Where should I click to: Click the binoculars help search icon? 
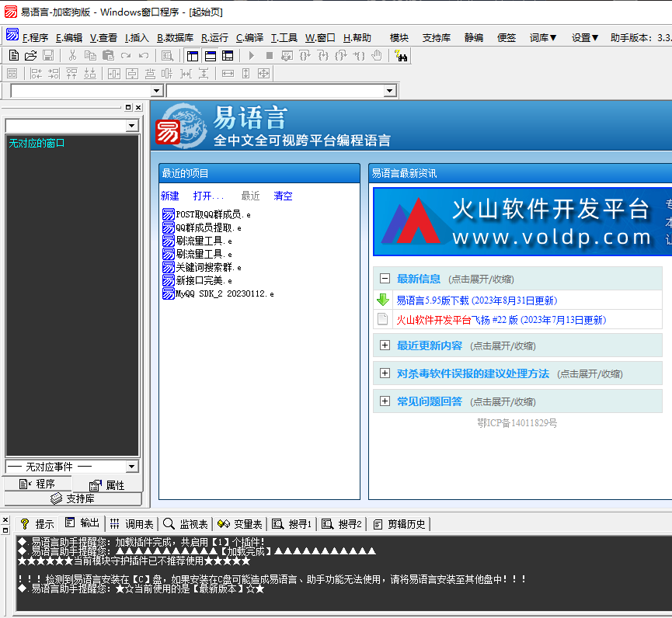click(401, 56)
